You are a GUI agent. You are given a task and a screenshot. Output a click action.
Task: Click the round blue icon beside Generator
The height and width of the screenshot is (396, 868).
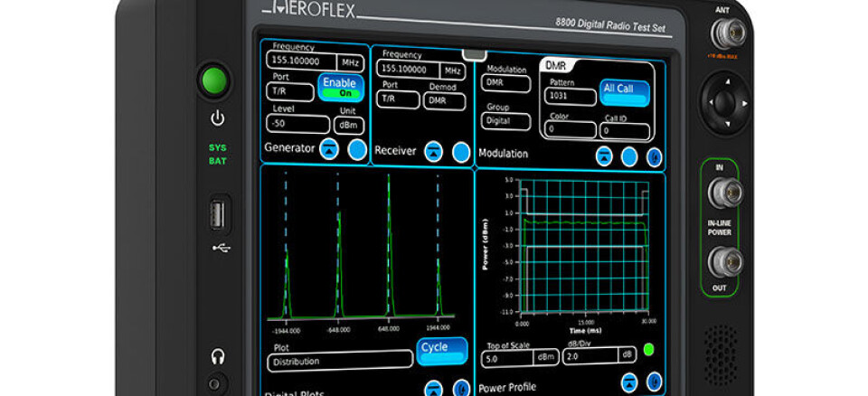pos(357,149)
